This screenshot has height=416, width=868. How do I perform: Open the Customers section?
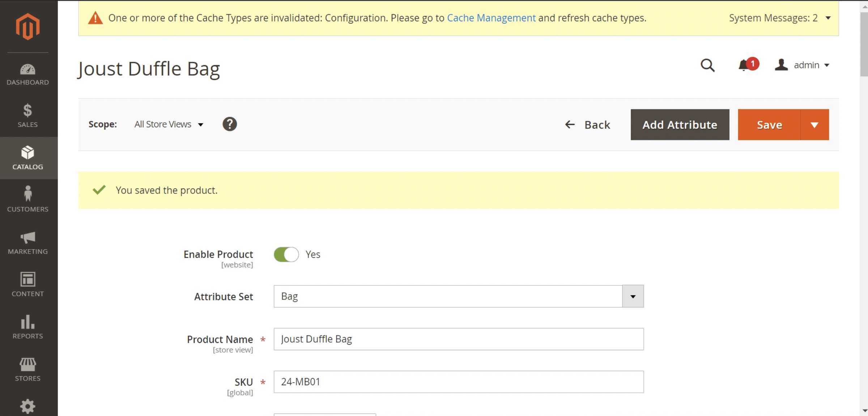28,200
